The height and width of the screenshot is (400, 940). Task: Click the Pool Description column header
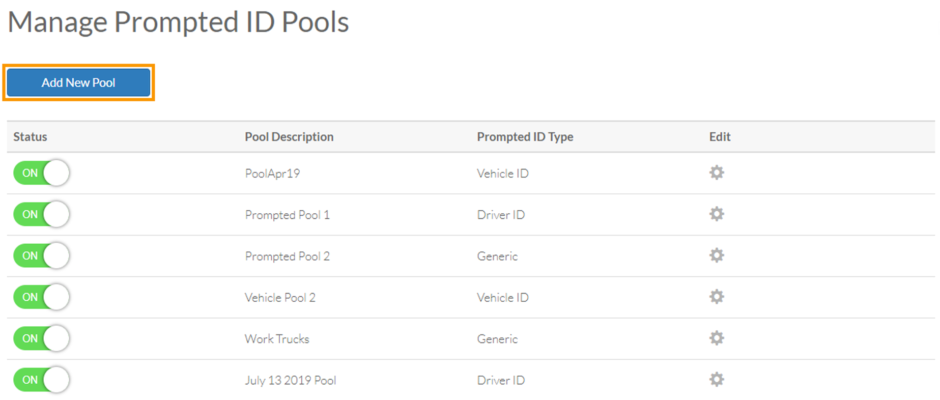pyautogui.click(x=289, y=137)
